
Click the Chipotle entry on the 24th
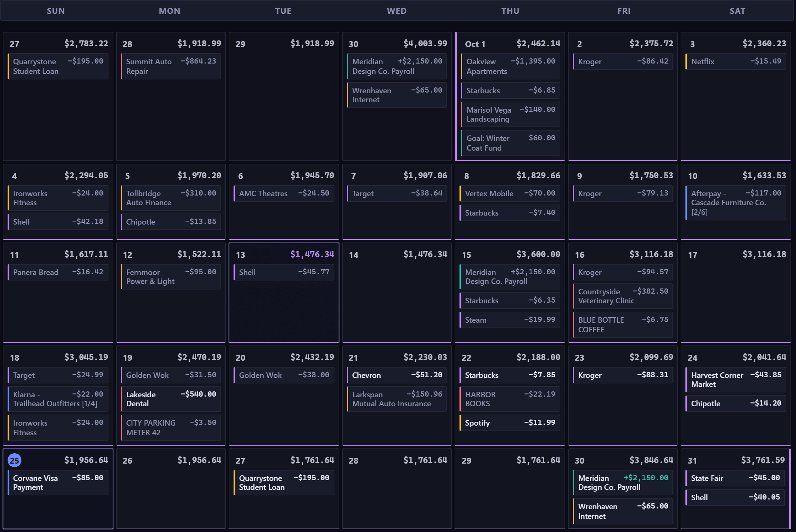coord(736,403)
